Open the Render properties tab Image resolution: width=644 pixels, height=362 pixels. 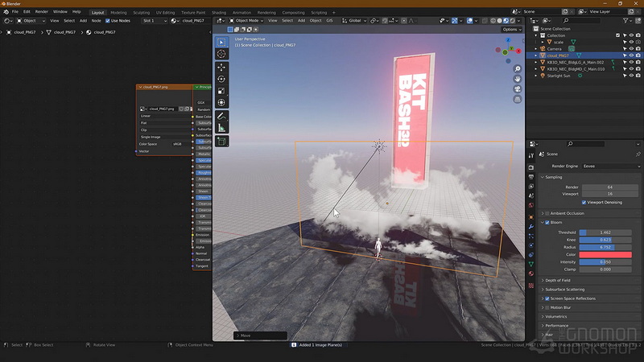[x=531, y=167]
